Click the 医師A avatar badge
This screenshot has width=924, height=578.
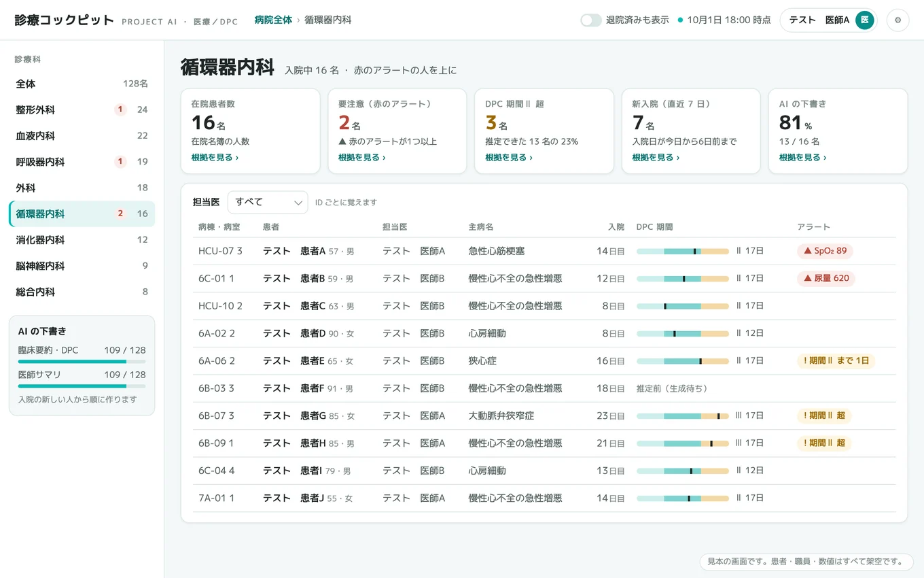point(864,20)
